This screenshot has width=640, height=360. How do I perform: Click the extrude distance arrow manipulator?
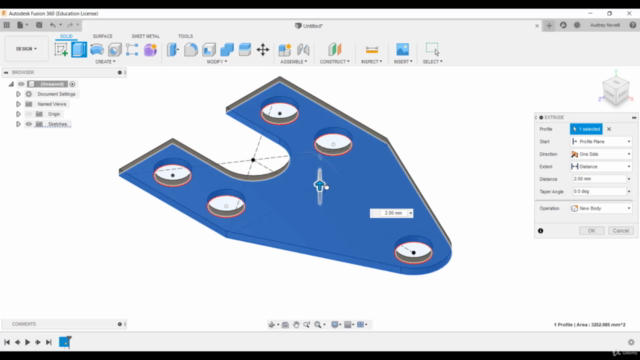point(320,186)
